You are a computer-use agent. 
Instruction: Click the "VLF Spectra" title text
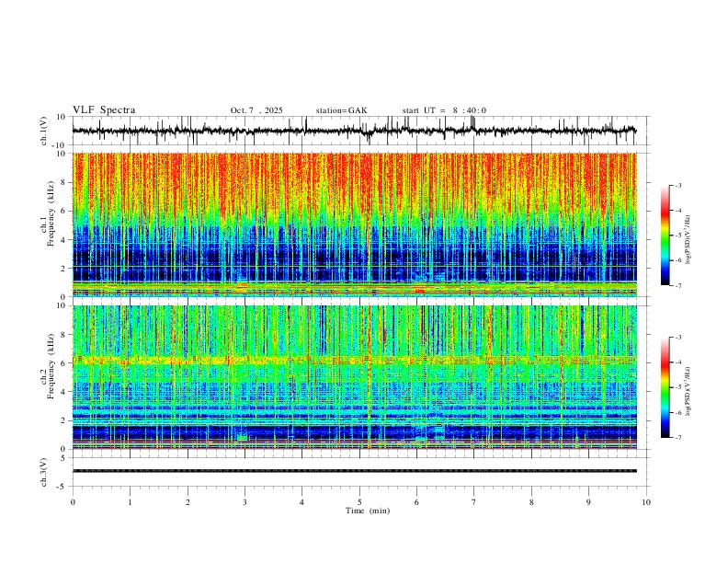104,110
